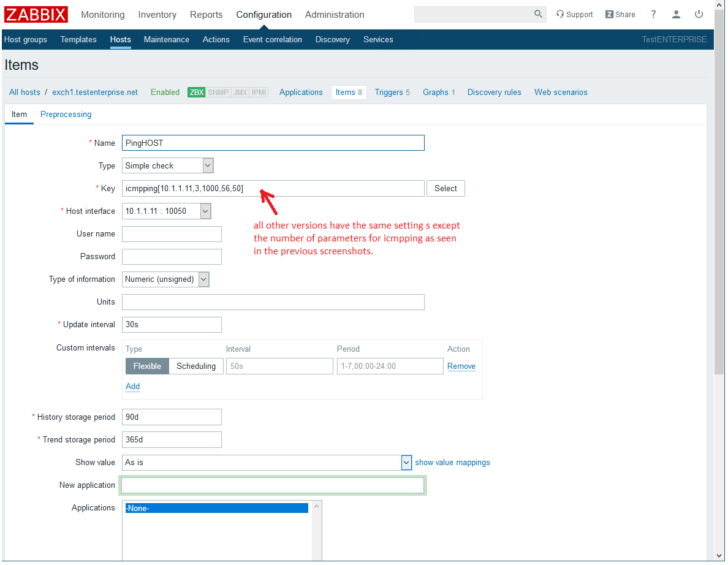Focus the New application field
The height and width of the screenshot is (565, 728).
[273, 485]
